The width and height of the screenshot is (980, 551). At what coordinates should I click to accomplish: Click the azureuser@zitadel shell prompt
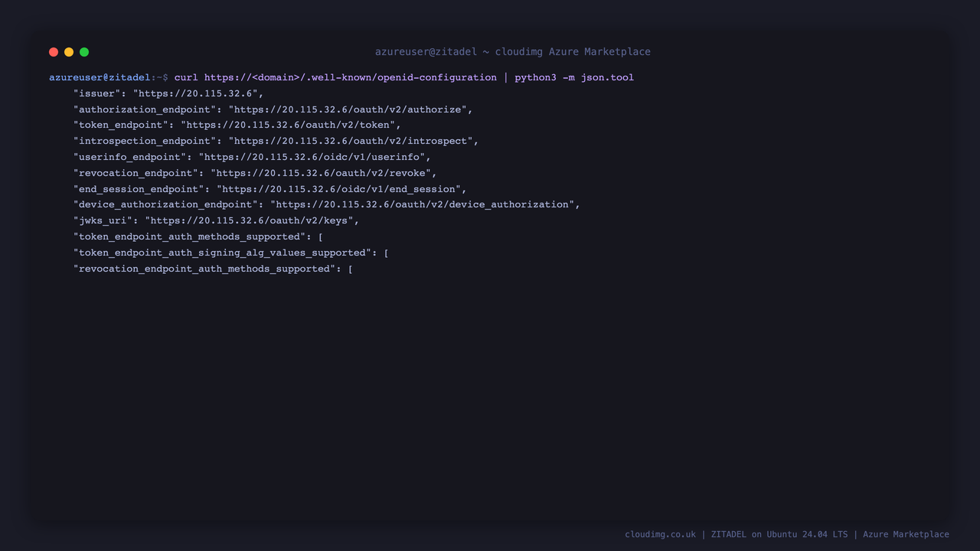100,77
